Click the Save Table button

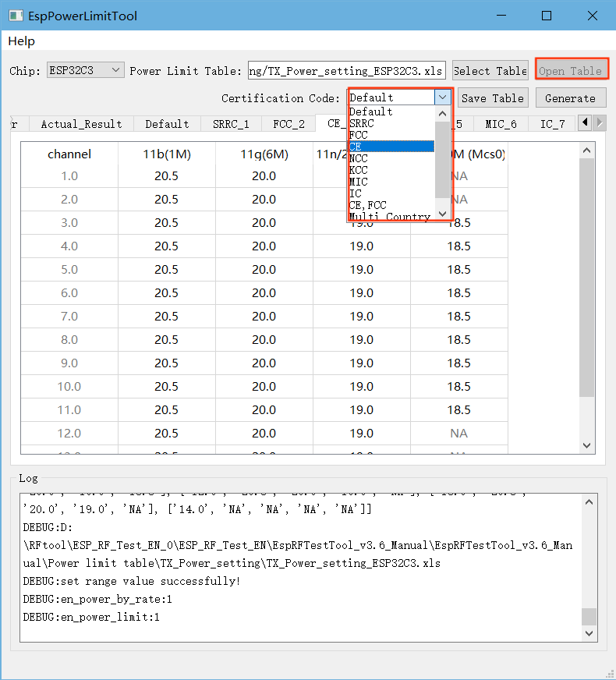tap(492, 98)
